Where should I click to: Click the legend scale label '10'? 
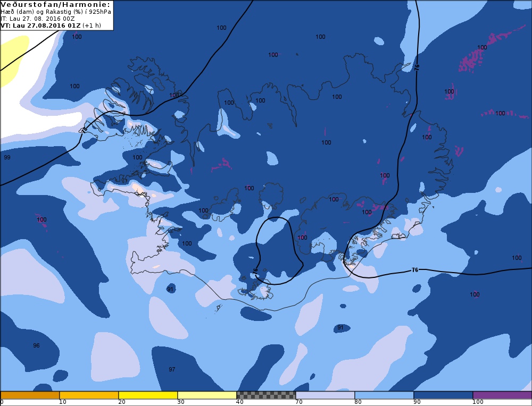(x=62, y=402)
